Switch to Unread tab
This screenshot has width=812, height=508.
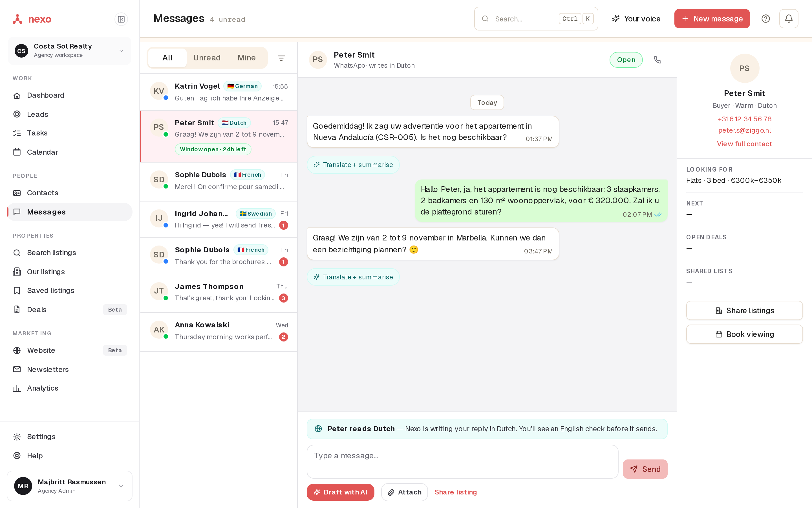click(207, 58)
